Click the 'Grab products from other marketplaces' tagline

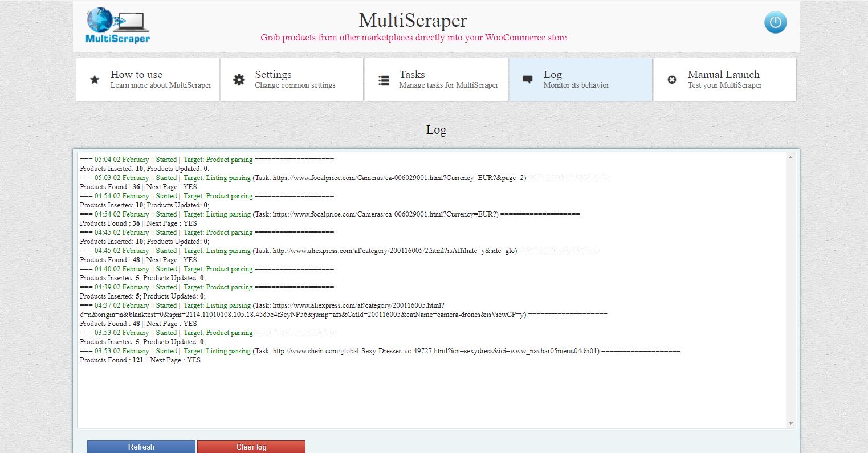tap(414, 38)
